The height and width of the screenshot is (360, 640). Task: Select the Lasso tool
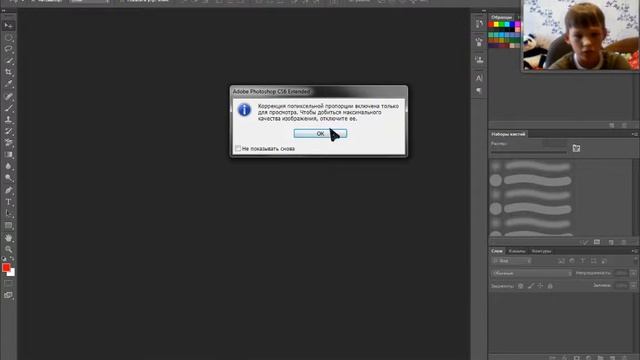point(8,49)
